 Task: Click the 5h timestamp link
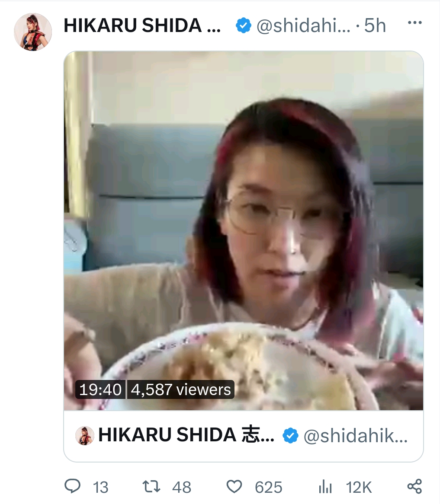coord(375,26)
